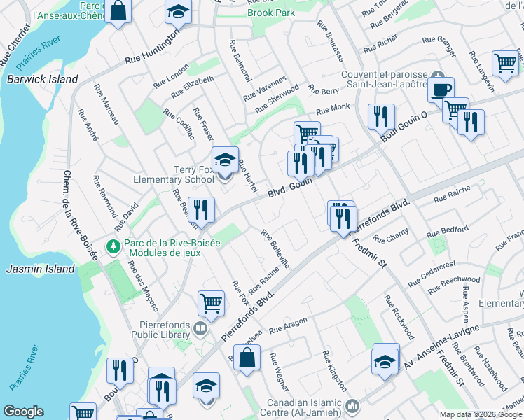Open the restaurant marker at the bottom-left near Boul label
524x420 pixels.
[120, 372]
